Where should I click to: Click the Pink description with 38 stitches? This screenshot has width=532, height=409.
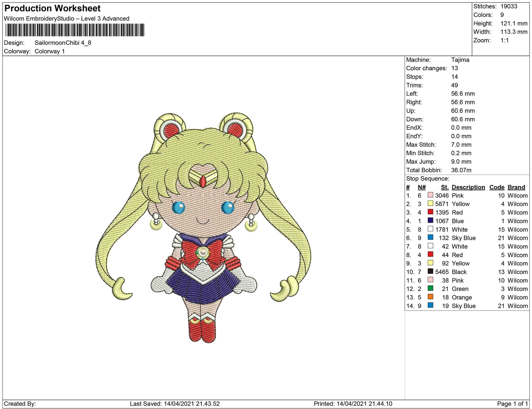(458, 280)
